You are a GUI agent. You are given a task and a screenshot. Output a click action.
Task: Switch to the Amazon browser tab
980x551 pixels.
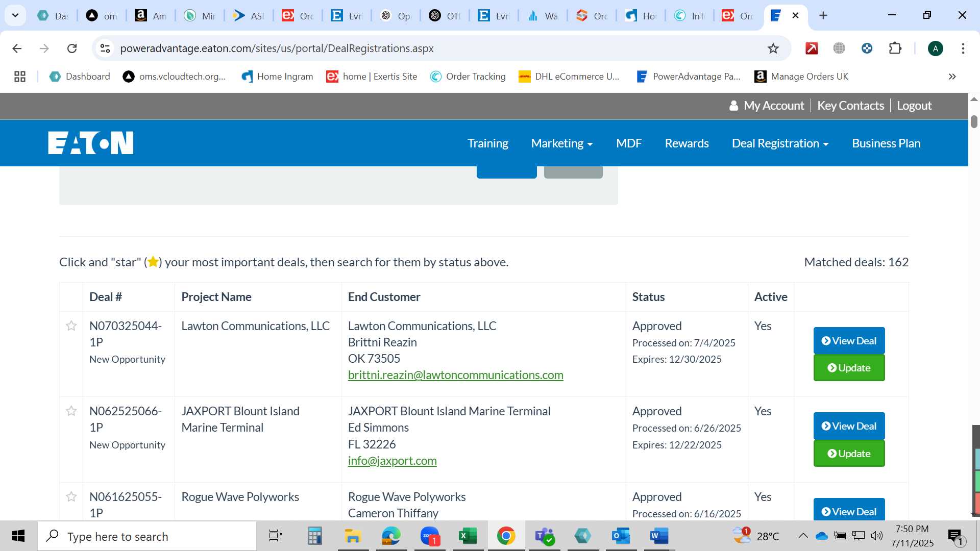pyautogui.click(x=151, y=16)
